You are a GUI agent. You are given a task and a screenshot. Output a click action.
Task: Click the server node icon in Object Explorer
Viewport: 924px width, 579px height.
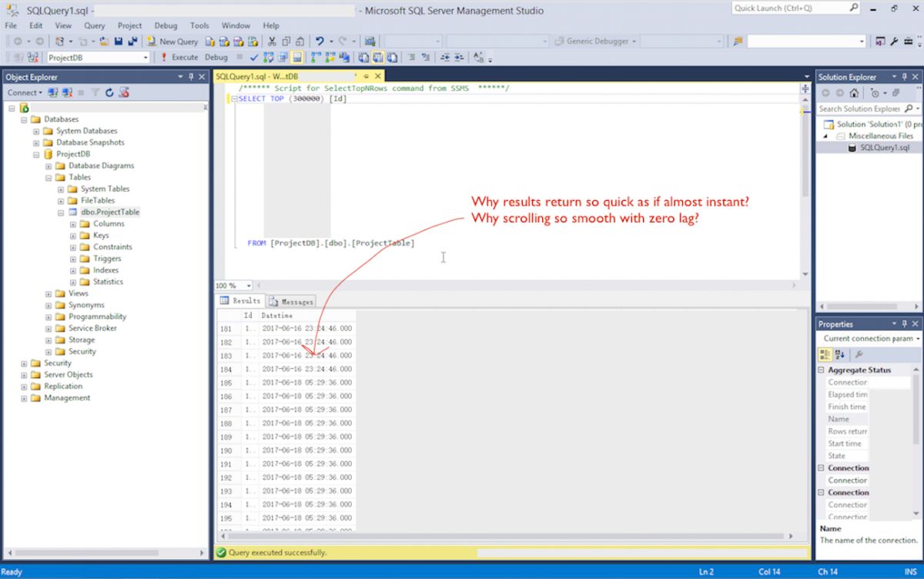point(24,108)
